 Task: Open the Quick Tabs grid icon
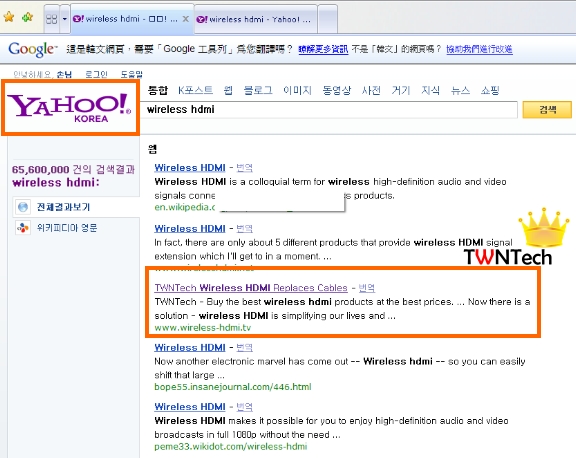click(51, 19)
